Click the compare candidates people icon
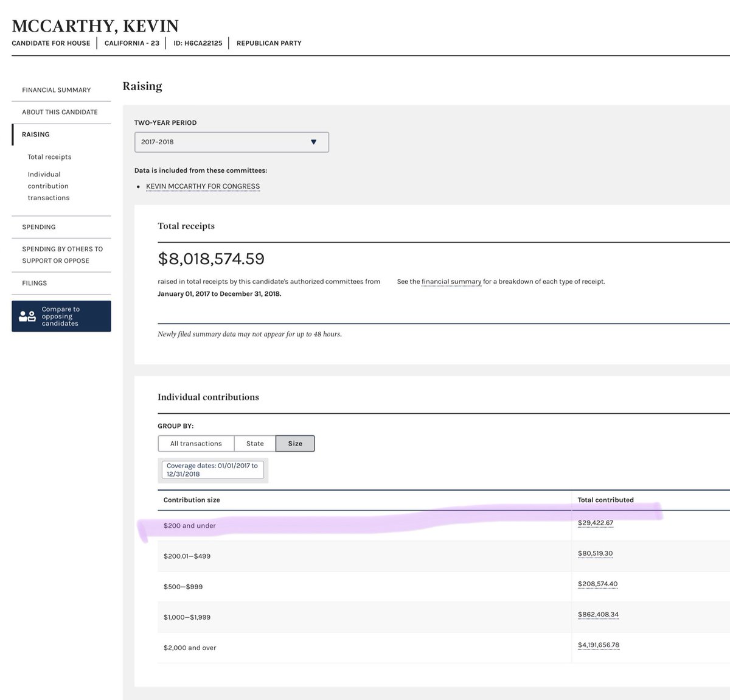This screenshot has height=700, width=730. click(27, 316)
